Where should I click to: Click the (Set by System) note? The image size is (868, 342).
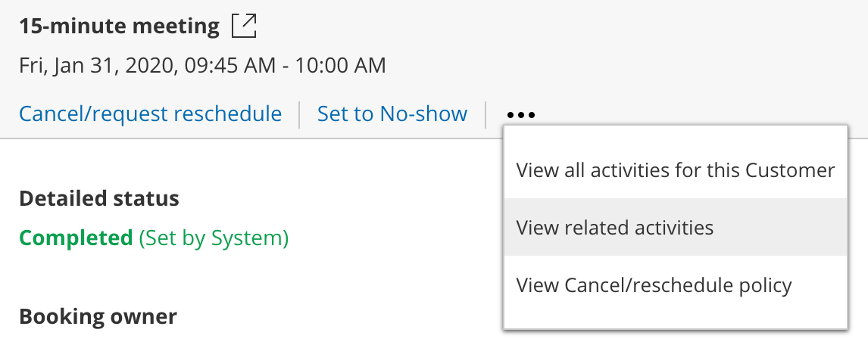coord(214,238)
